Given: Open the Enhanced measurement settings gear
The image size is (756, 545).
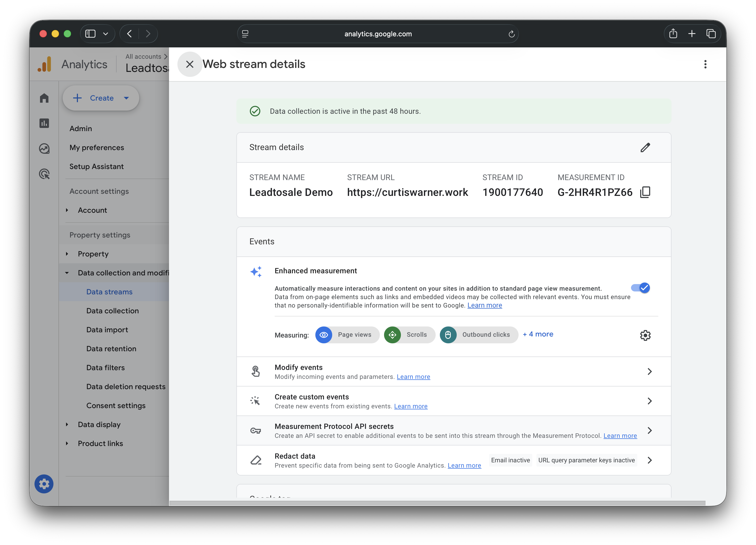Looking at the screenshot, I should tap(645, 335).
